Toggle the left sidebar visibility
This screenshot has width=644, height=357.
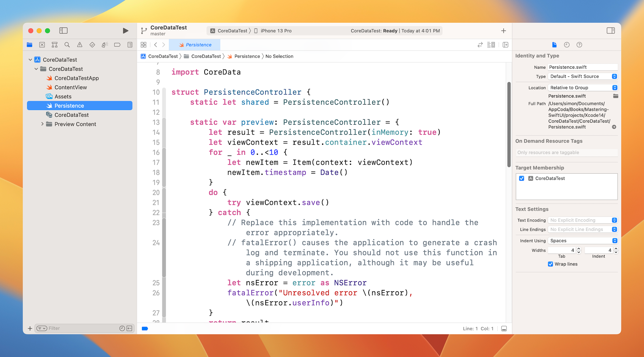coord(63,31)
